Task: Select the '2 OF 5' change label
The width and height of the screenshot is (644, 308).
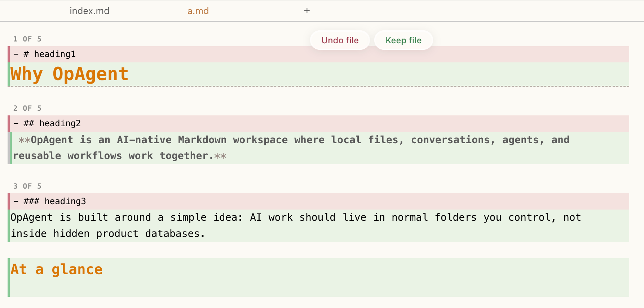Action: coord(27,108)
